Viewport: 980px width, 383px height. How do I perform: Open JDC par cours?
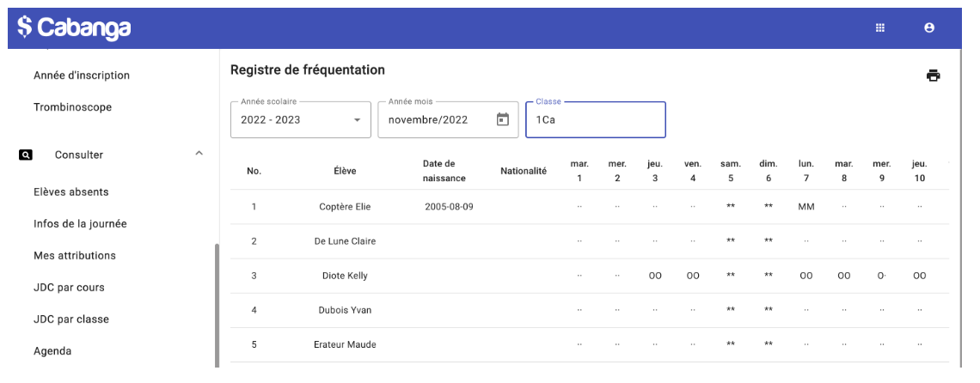point(69,288)
